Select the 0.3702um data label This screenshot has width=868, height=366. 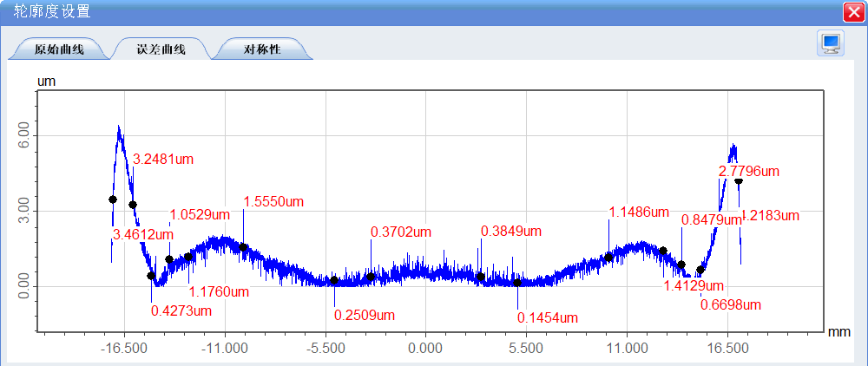point(401,232)
